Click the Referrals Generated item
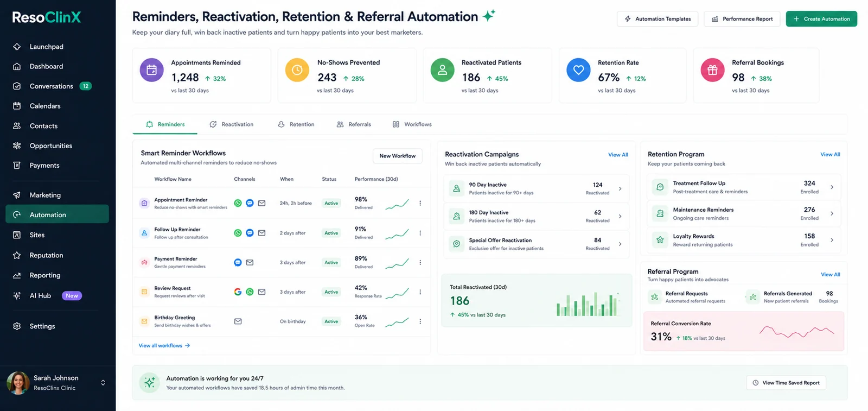Viewport: 868px width, 411px height. 793,297
